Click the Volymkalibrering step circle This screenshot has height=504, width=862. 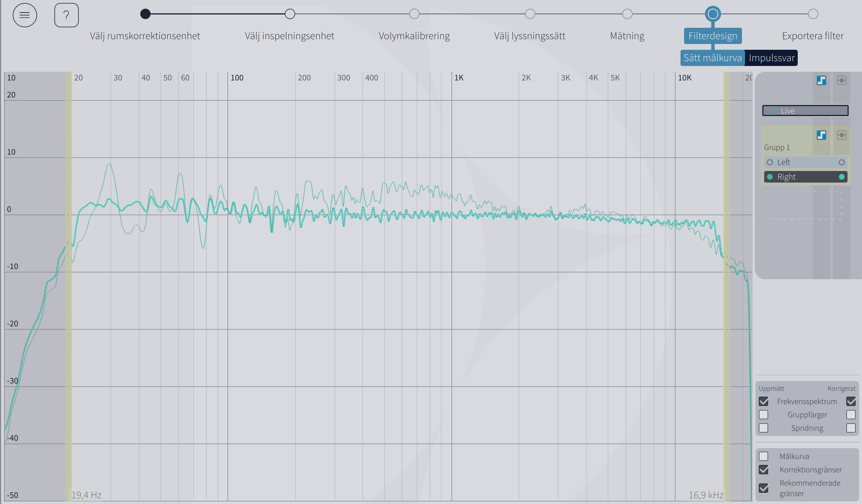pyautogui.click(x=414, y=14)
